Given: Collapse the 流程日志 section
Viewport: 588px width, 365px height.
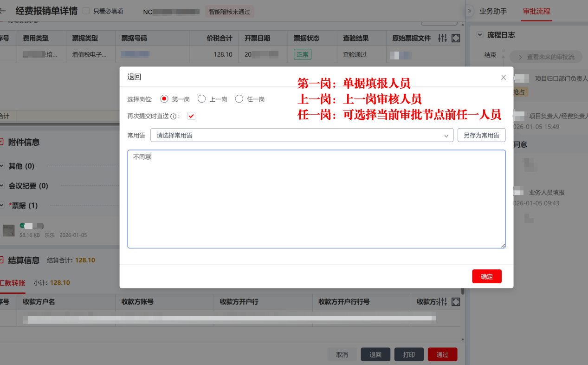Looking at the screenshot, I should tap(480, 35).
